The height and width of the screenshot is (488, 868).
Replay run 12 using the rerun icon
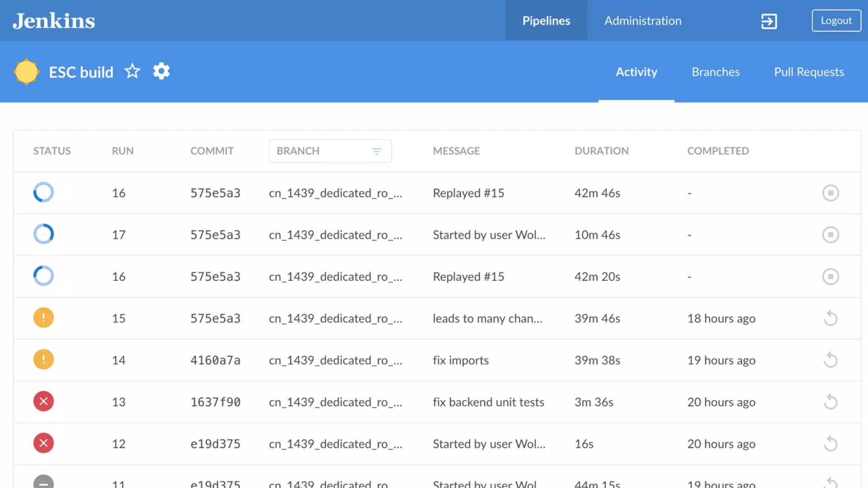coord(830,444)
